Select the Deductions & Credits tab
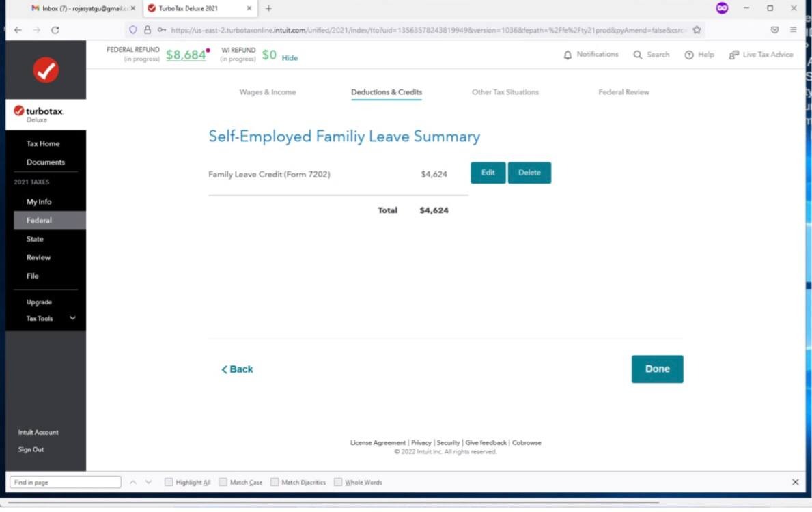Screen dimensions: 812x512 [387, 92]
